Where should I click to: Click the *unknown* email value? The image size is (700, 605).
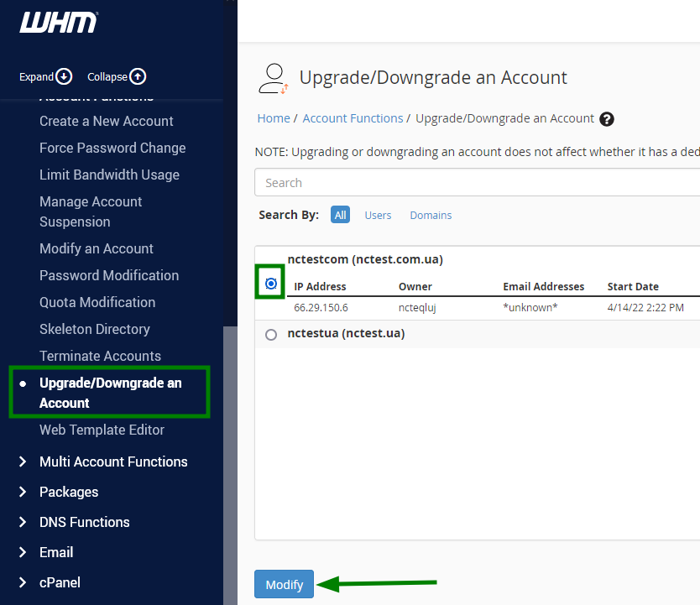click(530, 307)
